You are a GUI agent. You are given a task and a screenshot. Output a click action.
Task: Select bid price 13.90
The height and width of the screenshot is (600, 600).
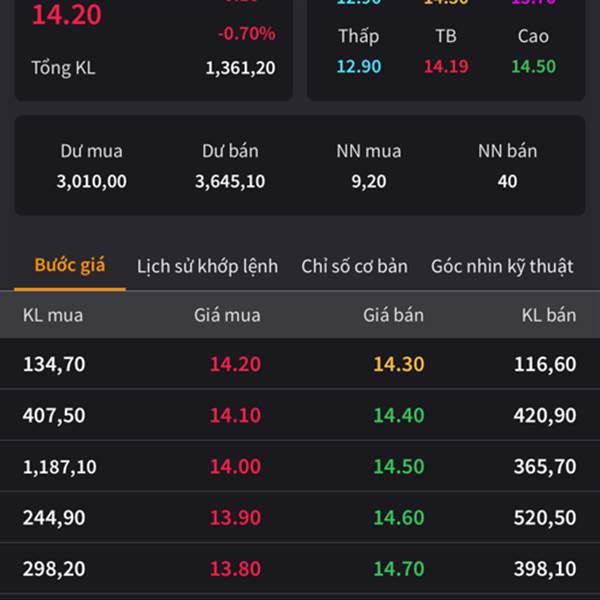(235, 518)
